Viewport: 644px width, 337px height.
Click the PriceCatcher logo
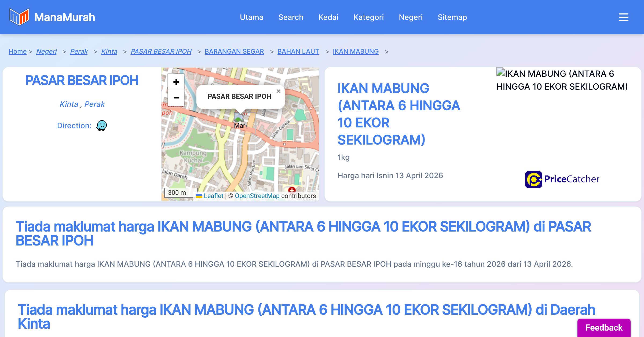pos(562,179)
